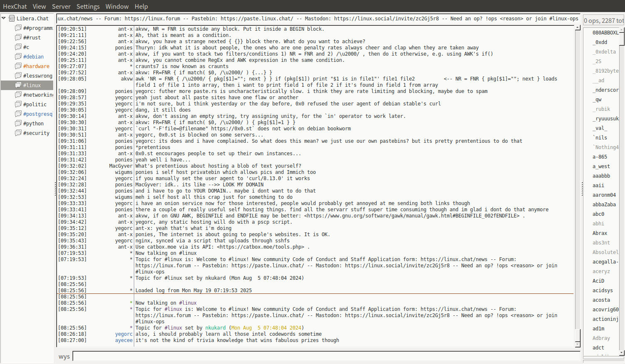Select user adct in user list
The image size is (625, 364).
[x=598, y=348]
